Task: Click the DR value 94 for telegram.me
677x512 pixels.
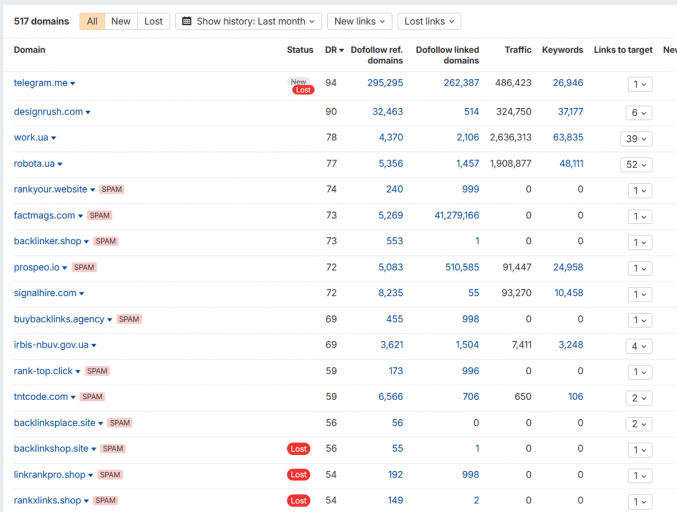Action: (331, 82)
